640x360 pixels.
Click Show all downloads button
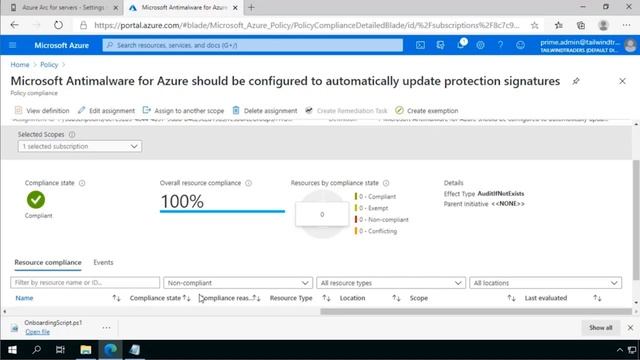(600, 328)
